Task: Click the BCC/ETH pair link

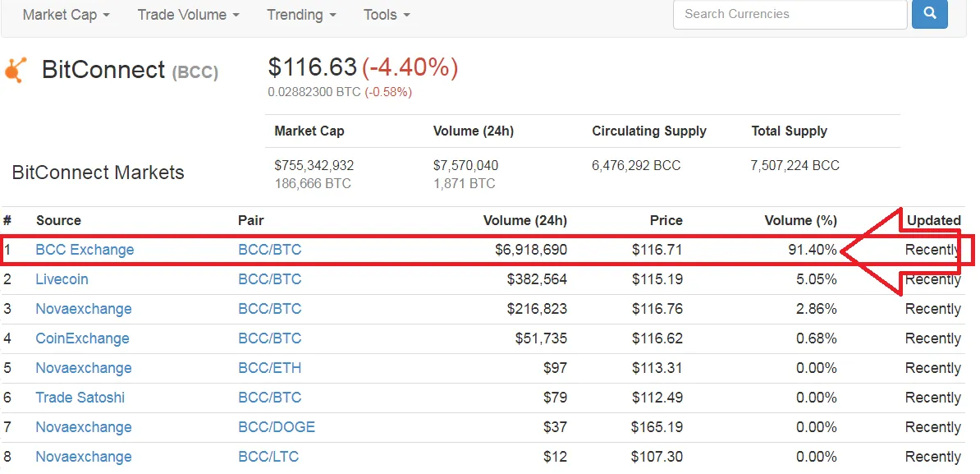Action: 269,368
